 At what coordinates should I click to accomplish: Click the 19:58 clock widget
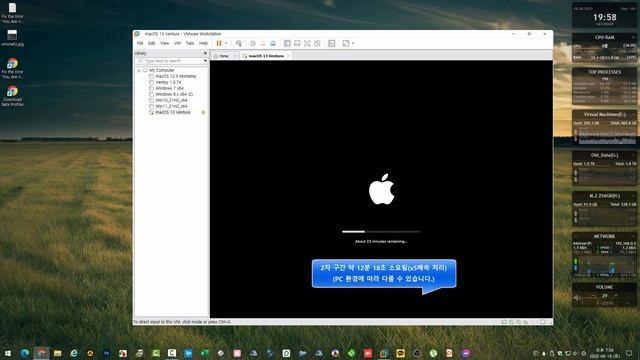click(x=604, y=17)
